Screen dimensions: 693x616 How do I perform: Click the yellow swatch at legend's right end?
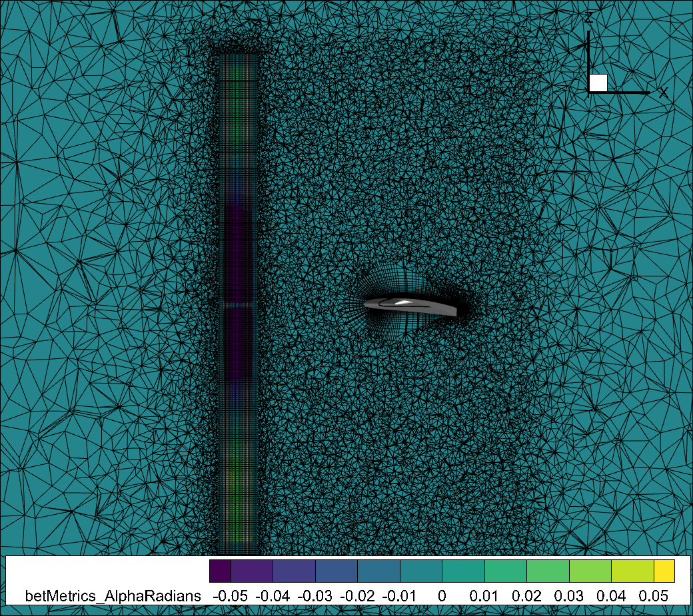click(664, 571)
